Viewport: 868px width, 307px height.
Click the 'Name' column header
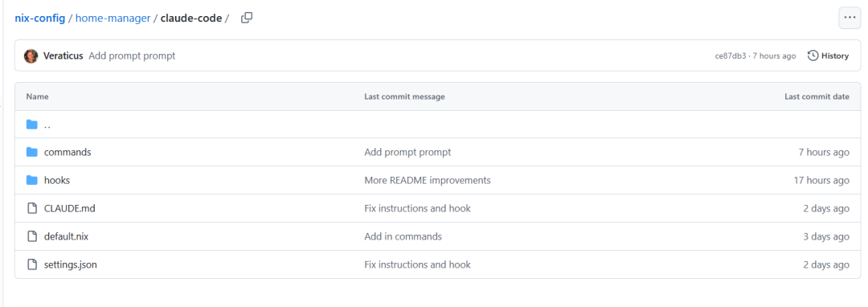coord(38,96)
